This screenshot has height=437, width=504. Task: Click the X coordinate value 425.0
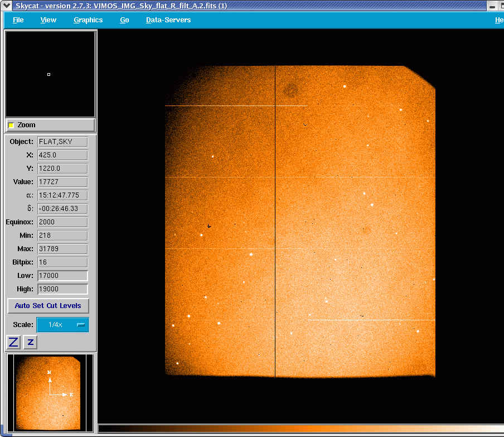(62, 155)
